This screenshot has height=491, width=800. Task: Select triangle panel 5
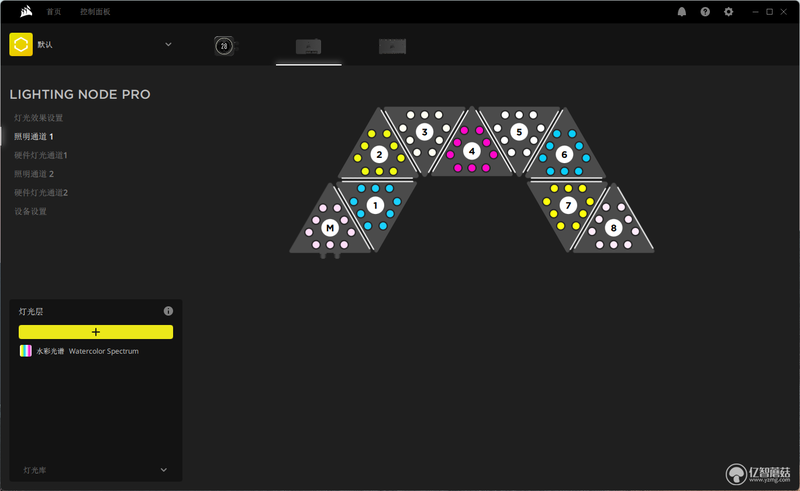519,132
